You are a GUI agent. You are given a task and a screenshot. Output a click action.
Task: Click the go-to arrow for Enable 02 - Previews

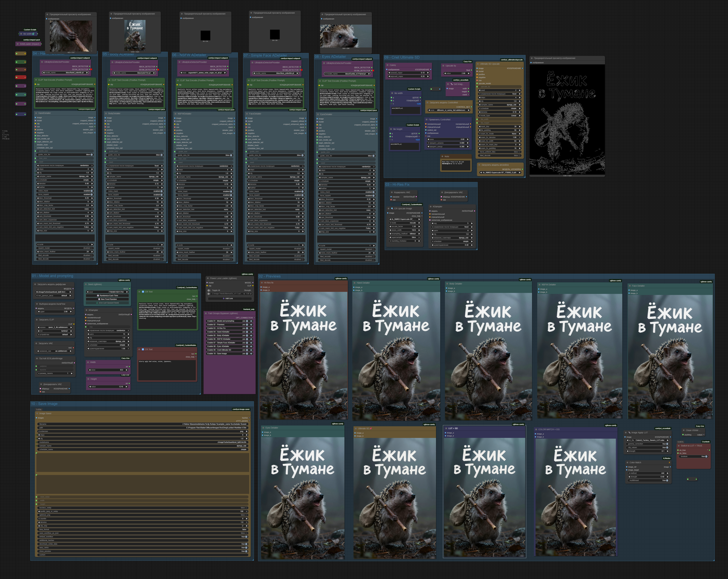pyautogui.click(x=251, y=325)
